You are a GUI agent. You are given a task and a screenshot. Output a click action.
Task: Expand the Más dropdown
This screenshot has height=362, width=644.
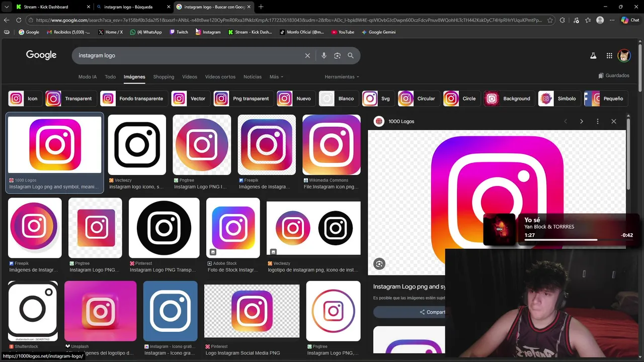tap(276, 77)
